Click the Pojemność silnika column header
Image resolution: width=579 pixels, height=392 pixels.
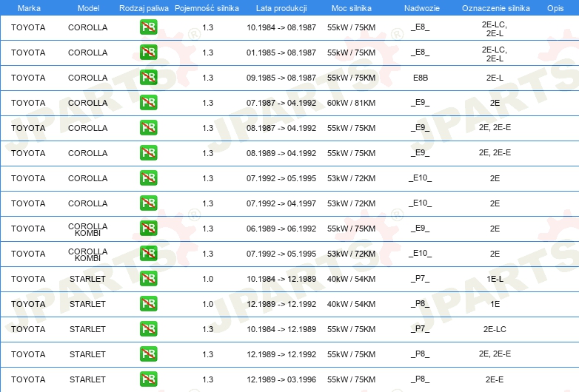(207, 8)
